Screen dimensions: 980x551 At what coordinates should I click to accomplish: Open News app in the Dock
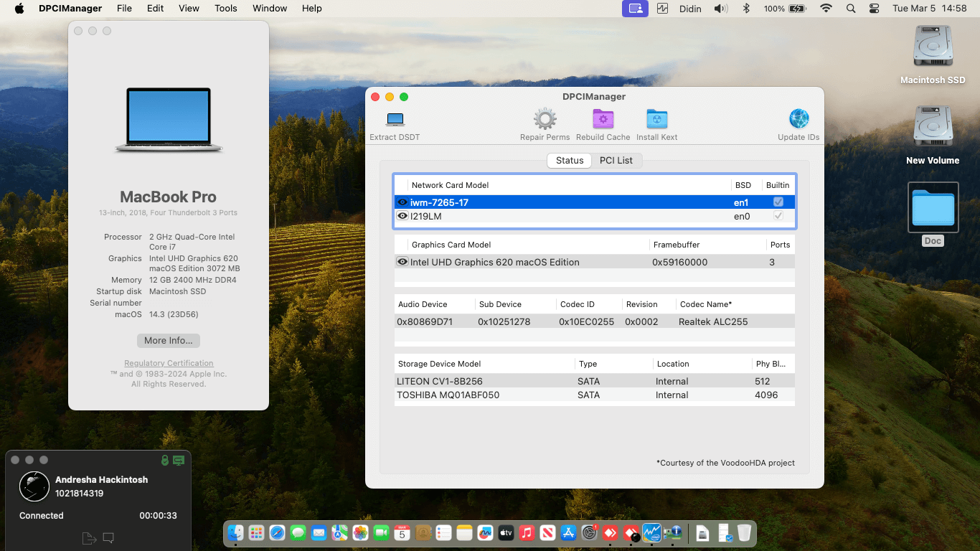pyautogui.click(x=547, y=532)
